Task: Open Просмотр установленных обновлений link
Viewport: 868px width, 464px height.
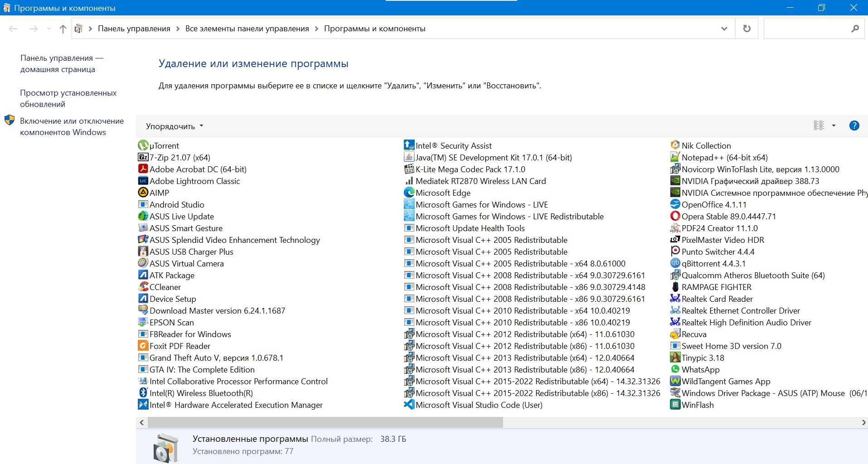Action: click(x=68, y=98)
